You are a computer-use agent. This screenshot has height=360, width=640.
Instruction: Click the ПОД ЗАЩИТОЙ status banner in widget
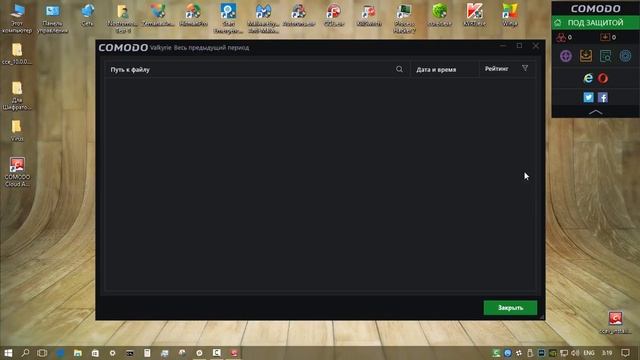596,23
